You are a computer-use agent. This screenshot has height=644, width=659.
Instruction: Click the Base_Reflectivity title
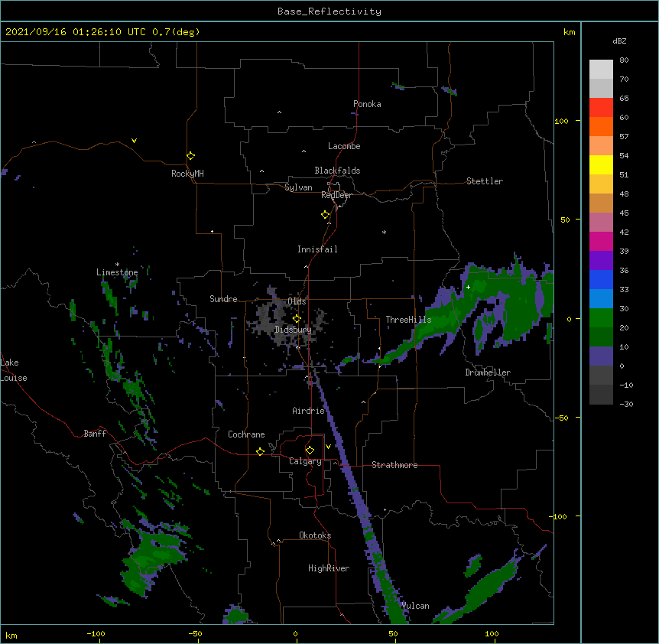point(329,11)
